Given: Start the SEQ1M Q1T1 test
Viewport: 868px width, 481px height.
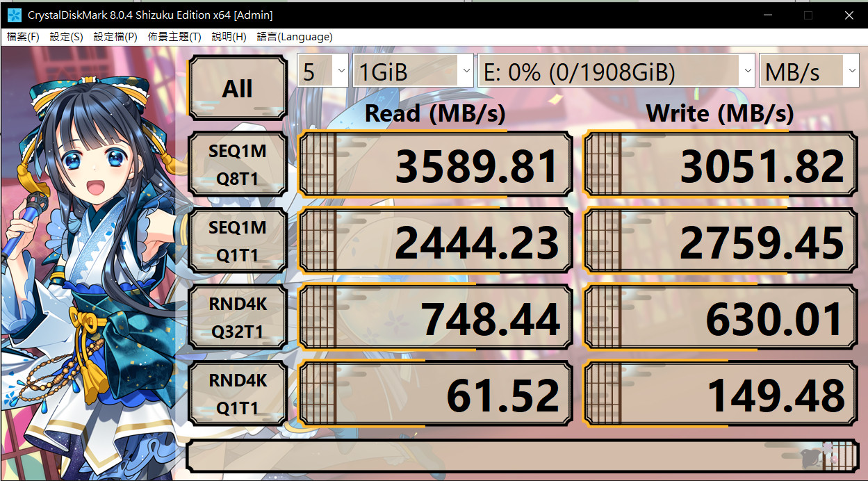Looking at the screenshot, I should pos(238,241).
